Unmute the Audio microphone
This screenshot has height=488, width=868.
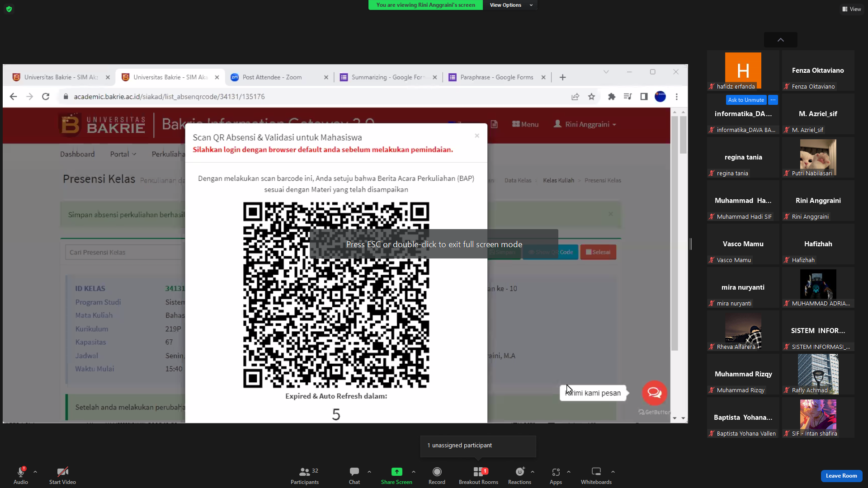coord(21,475)
